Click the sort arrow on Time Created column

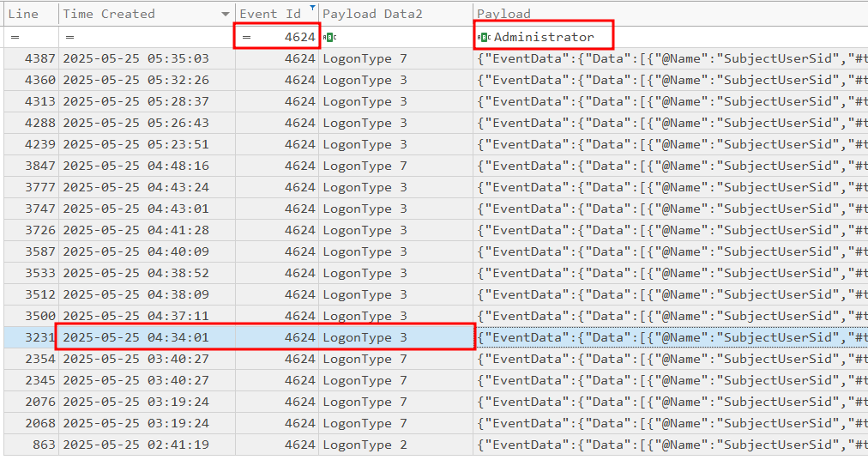point(226,15)
